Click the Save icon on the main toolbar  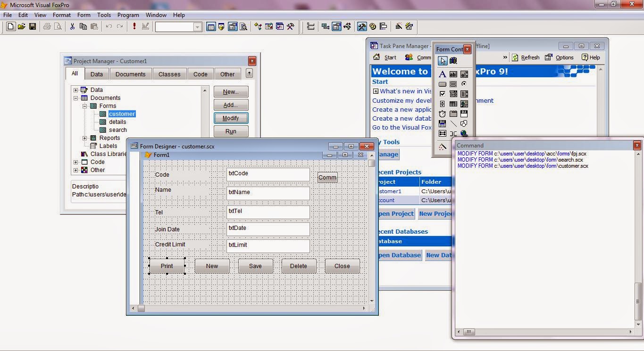point(32,26)
